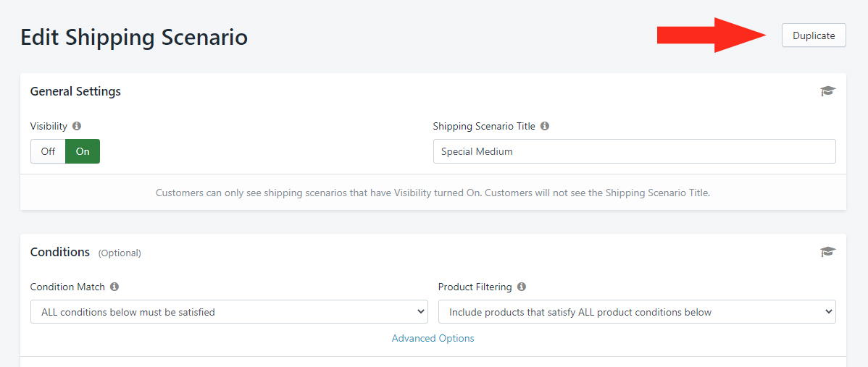Click the info icon beside Product Filtering
Image resolution: width=868 pixels, height=367 pixels.
522,287
